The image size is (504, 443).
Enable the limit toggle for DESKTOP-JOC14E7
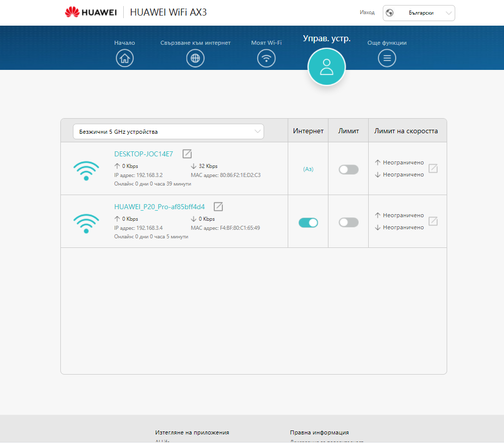click(349, 169)
